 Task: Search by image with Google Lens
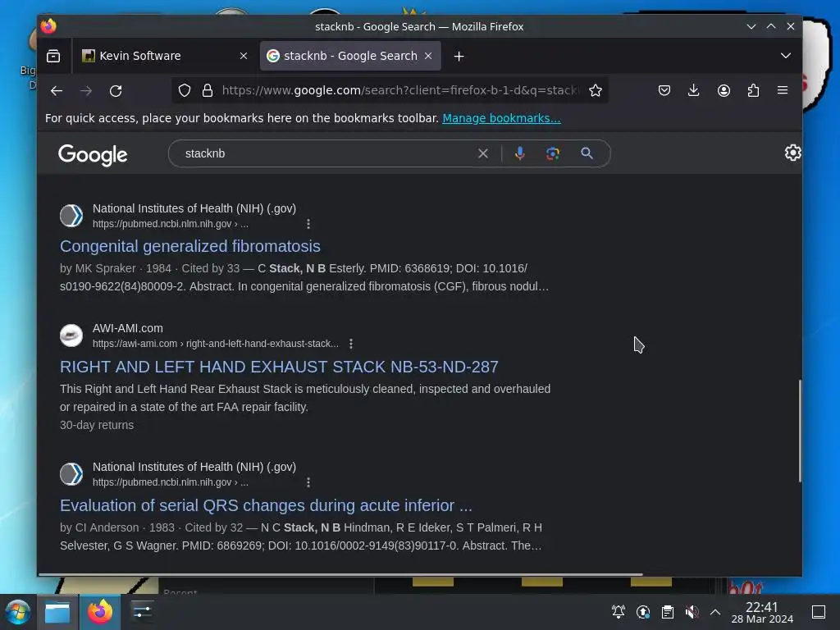pos(553,153)
